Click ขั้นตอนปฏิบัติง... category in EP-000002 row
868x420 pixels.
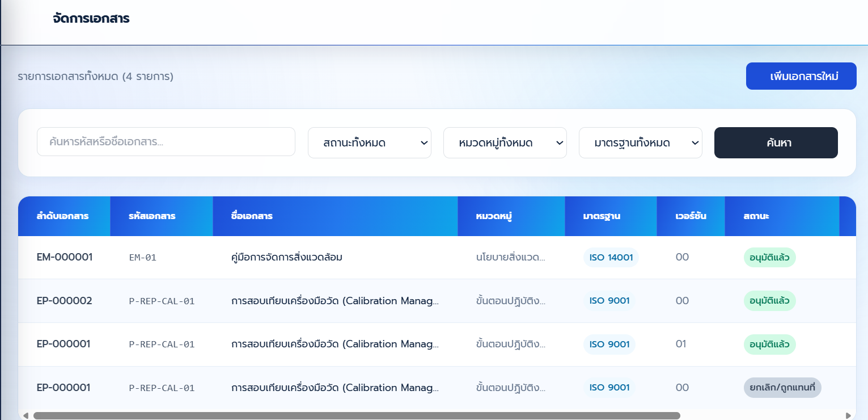(511, 301)
